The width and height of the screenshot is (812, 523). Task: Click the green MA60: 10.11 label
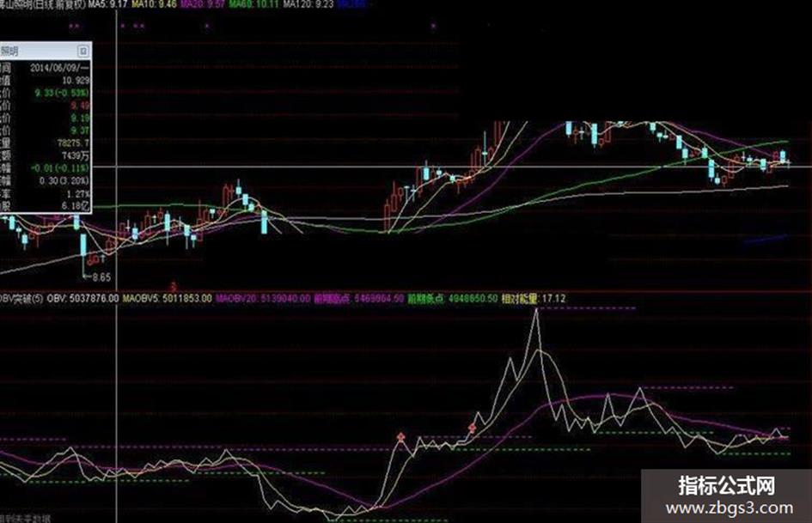pos(254,4)
